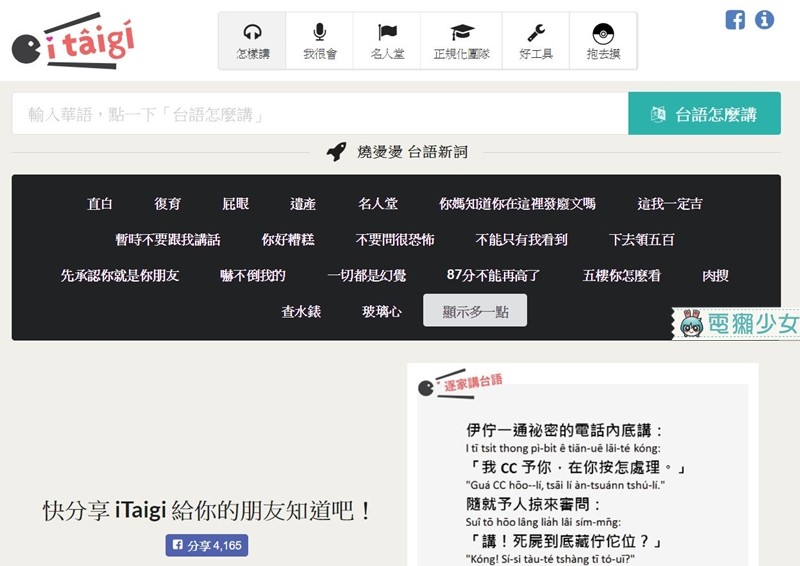
Task: Click the 台語怎麼講 search button
Action: [704, 114]
